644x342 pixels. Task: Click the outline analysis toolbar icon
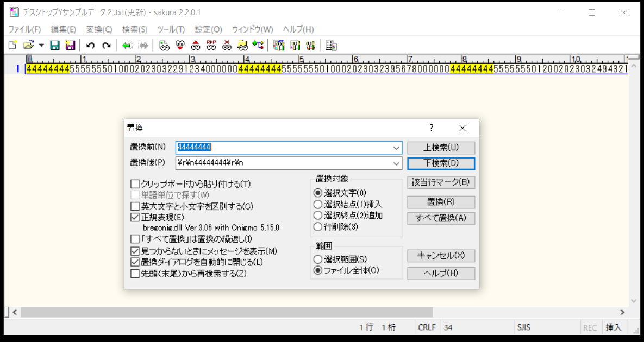258,45
